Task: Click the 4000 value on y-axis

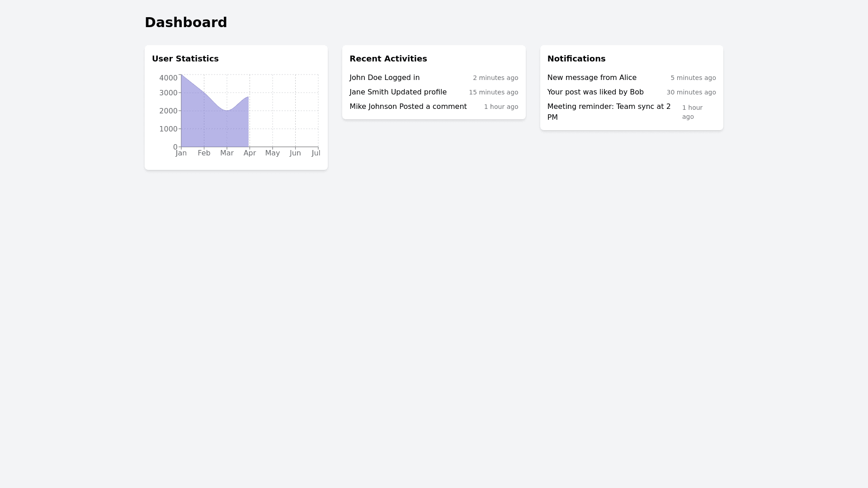Action: coord(168,78)
